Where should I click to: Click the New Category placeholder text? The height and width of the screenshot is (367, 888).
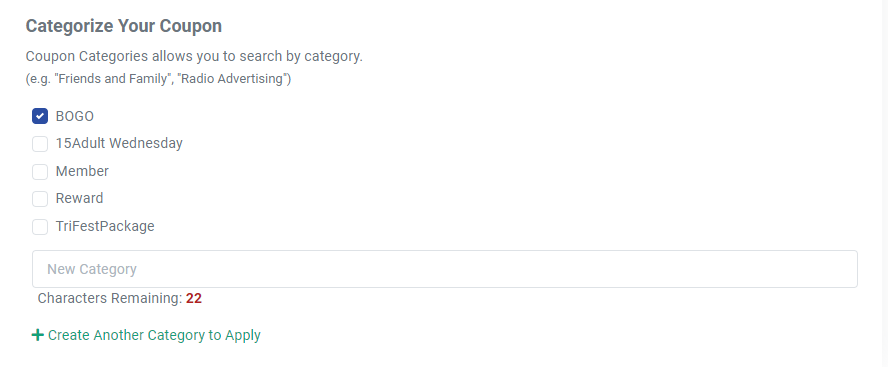(x=92, y=269)
